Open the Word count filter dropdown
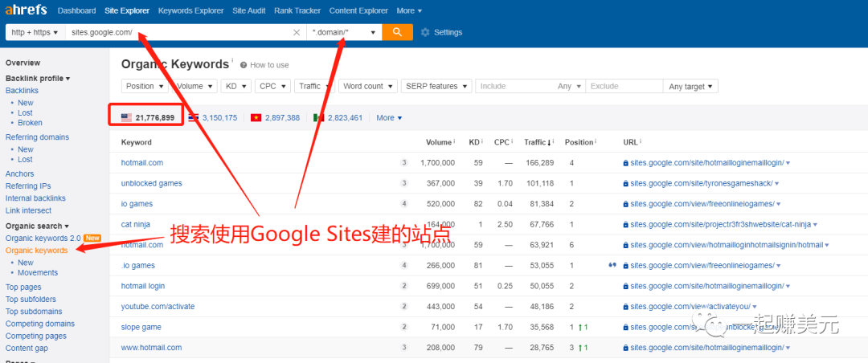Image resolution: width=868 pixels, height=363 pixels. [368, 86]
